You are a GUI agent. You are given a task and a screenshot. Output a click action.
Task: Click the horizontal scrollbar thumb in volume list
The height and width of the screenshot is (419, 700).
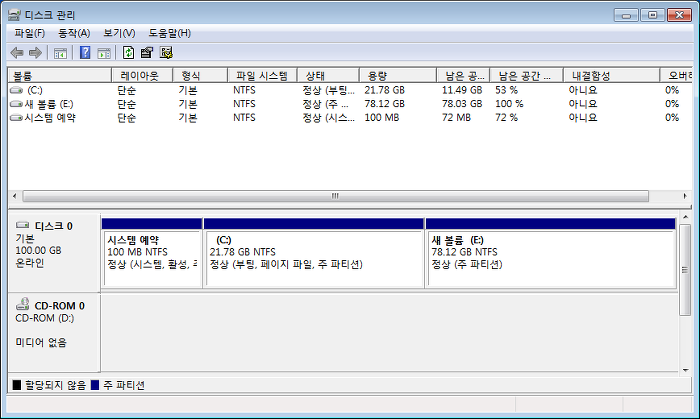click(336, 196)
